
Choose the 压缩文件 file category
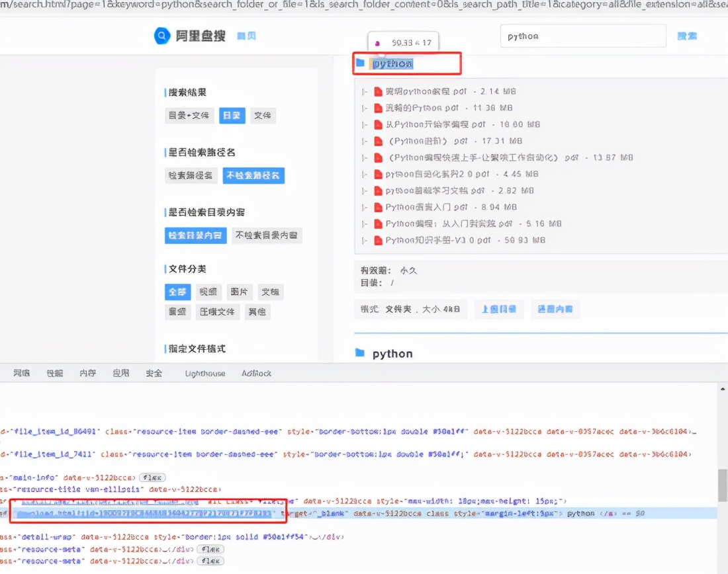tap(217, 312)
